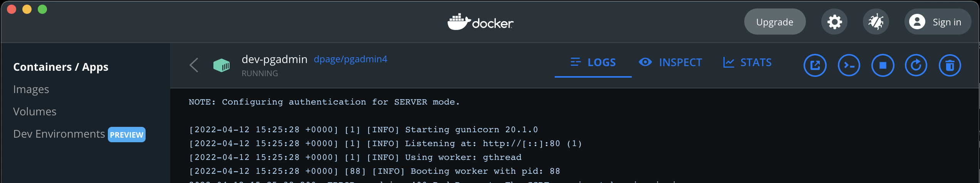This screenshot has width=980, height=183.
Task: Restart the dev-pgadmin container
Action: 916,65
